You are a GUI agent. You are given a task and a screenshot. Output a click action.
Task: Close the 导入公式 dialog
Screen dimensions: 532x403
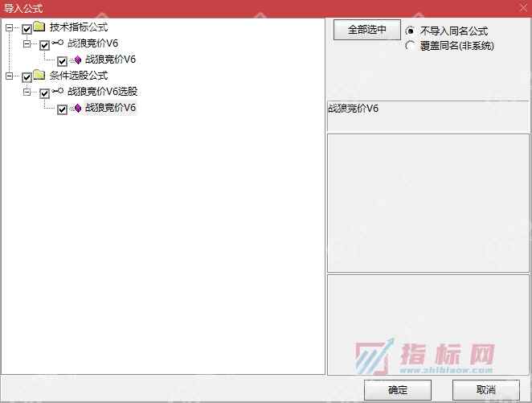point(523,7)
